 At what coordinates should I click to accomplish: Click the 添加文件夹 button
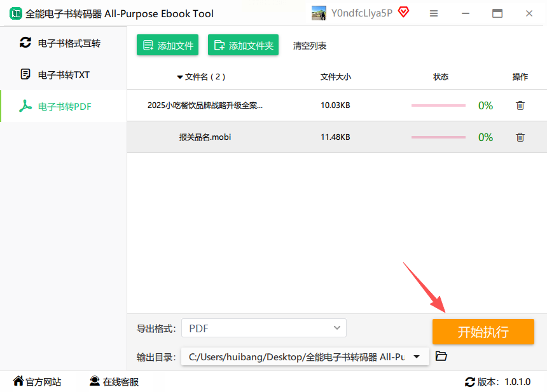click(x=243, y=45)
